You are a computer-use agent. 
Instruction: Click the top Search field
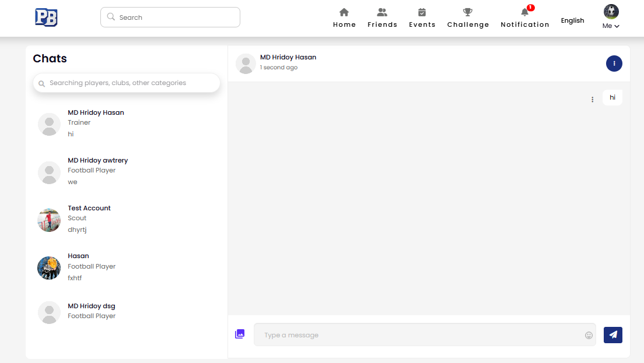[170, 17]
